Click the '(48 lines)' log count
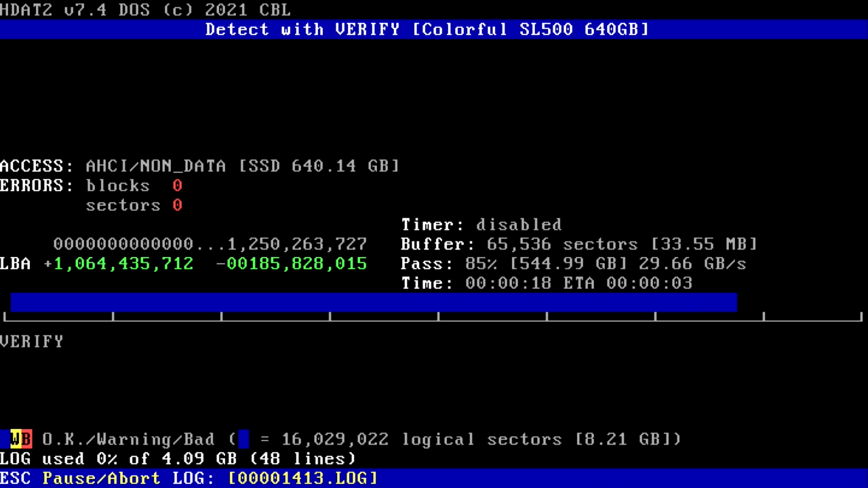Screen dimensions: 868x488 click(303, 459)
